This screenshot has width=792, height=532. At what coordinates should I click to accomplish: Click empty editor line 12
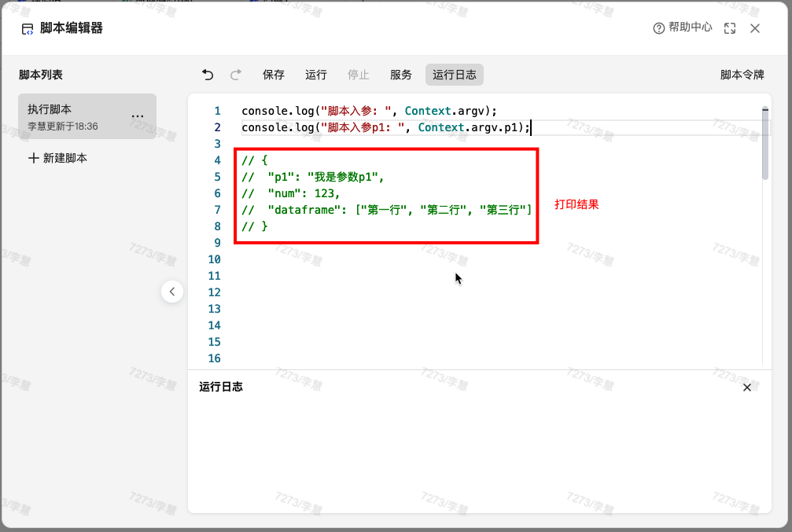(472, 292)
